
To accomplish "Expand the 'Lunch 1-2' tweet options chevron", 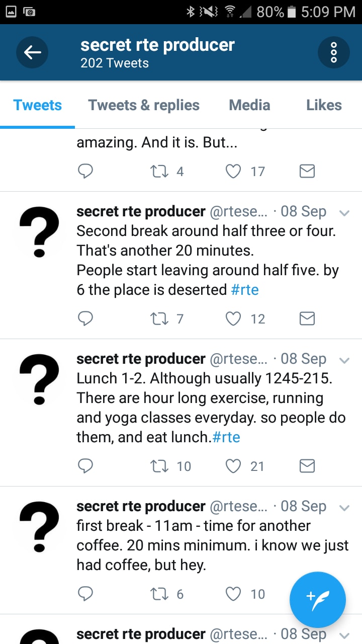I will pyautogui.click(x=344, y=360).
